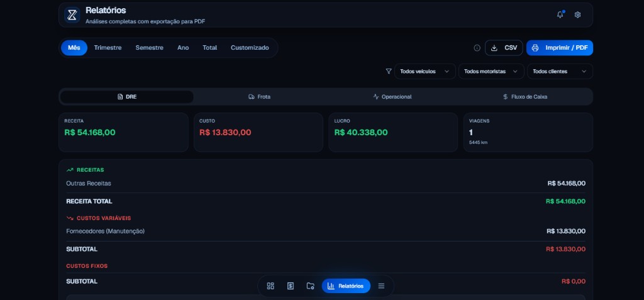Open settings via the gear icon
644x300 pixels.
point(577,15)
